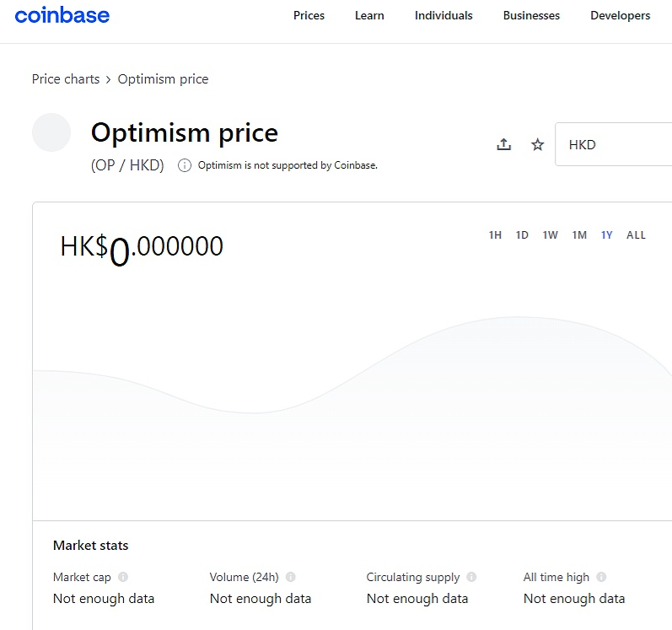Screen dimensions: 672x630
Task: Select the 1H chart range
Action: (x=495, y=235)
